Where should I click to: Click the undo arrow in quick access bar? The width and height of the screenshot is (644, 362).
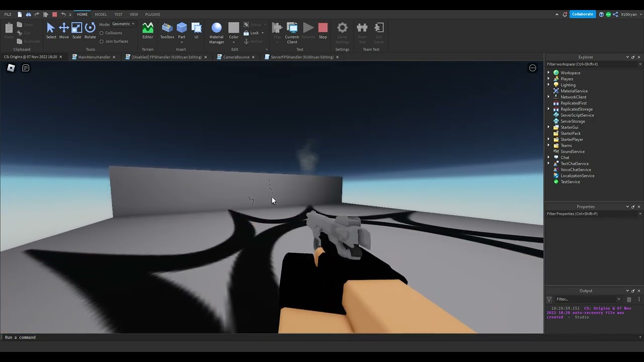pos(63,15)
